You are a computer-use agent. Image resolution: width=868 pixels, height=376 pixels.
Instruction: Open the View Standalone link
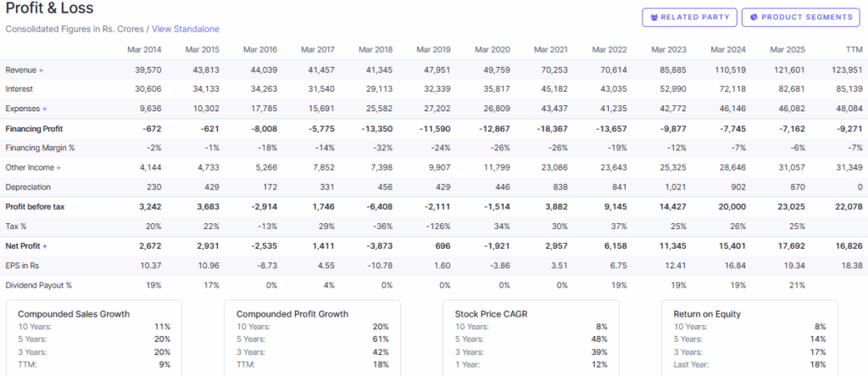click(185, 29)
